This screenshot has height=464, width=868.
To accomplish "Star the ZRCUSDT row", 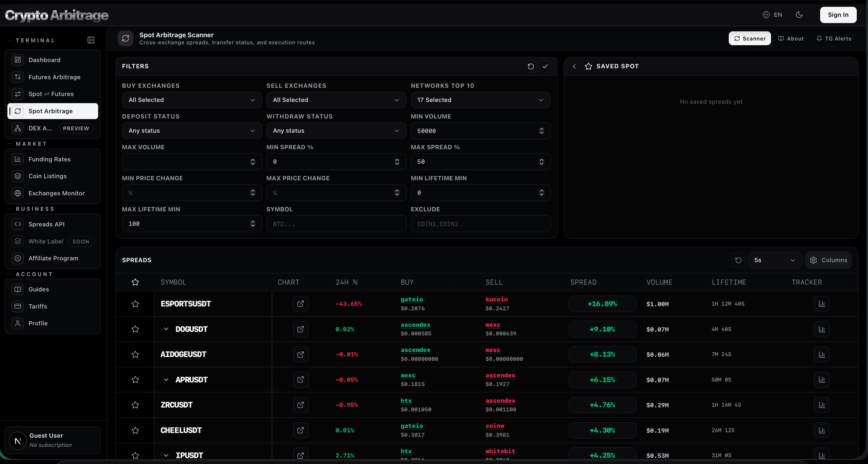I will (x=135, y=405).
